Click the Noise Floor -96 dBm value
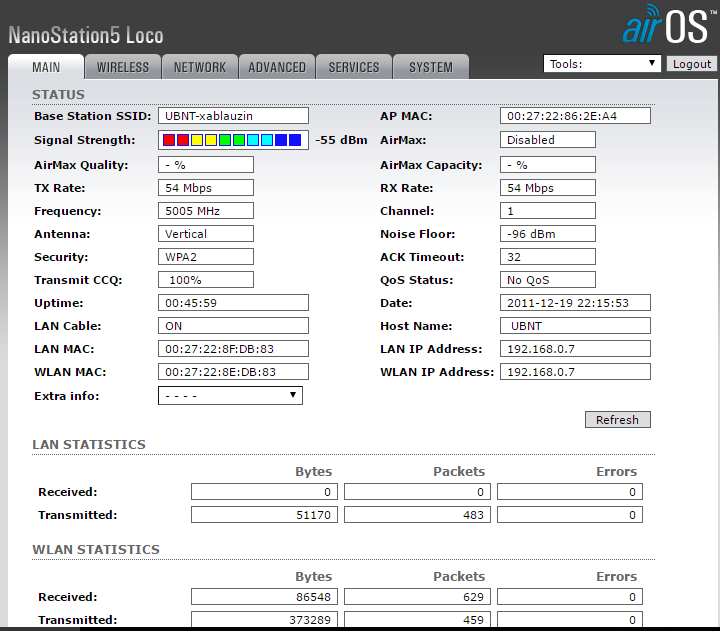 (548, 234)
